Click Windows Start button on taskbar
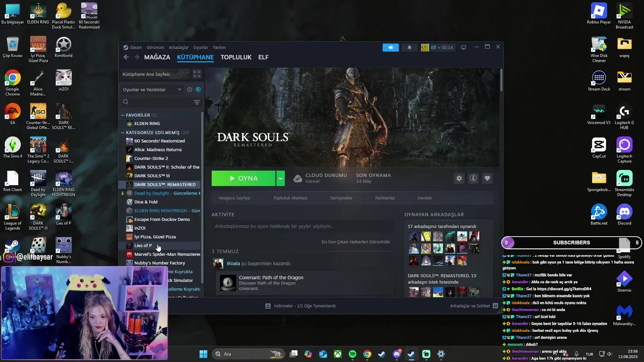This screenshot has height=362, width=644. [x=203, y=354]
